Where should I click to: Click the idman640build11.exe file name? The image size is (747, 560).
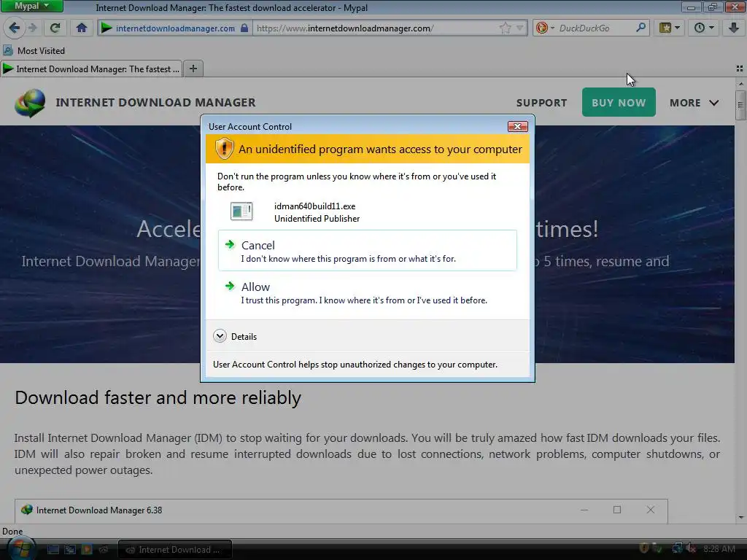pos(315,206)
